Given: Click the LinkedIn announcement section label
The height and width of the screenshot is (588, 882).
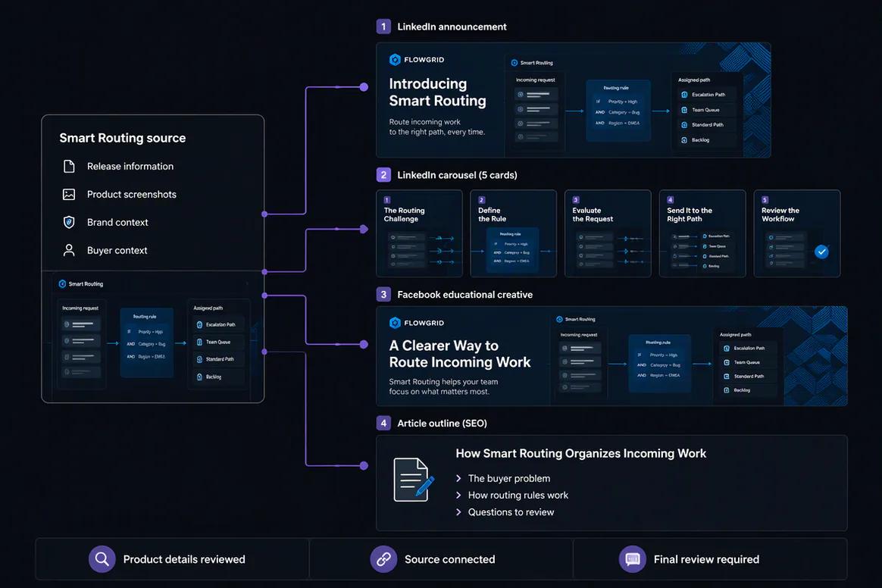Looking at the screenshot, I should tap(452, 27).
